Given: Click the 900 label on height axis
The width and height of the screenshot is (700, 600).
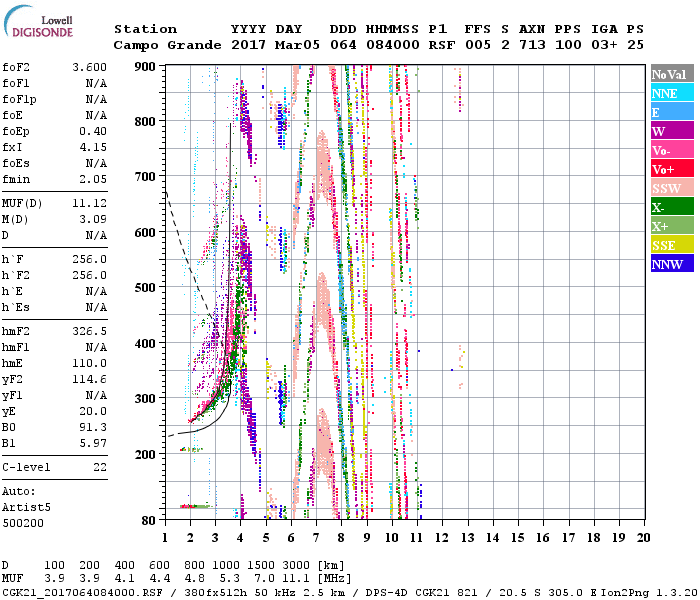Looking at the screenshot, I should click(148, 67).
